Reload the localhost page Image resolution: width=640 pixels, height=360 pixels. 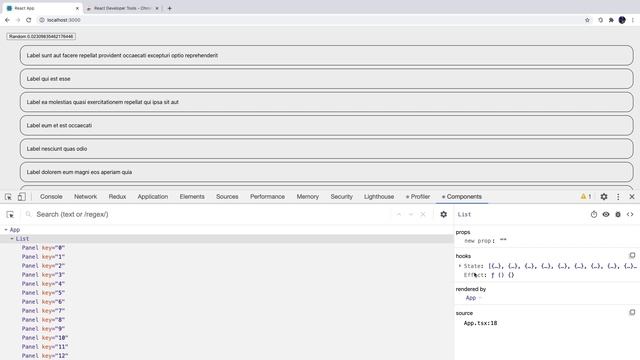click(29, 20)
